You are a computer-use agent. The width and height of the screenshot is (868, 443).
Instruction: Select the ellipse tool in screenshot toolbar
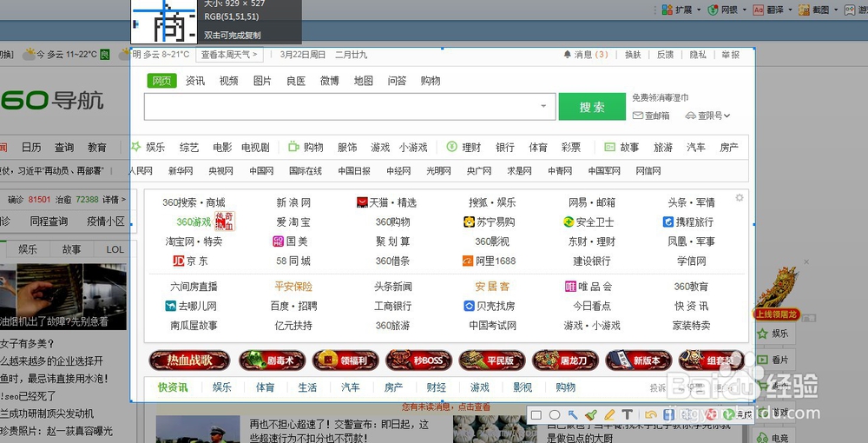555,414
